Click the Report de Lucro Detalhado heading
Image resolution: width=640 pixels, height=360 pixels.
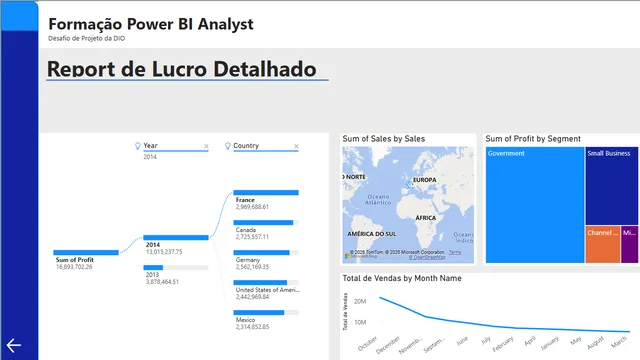182,69
